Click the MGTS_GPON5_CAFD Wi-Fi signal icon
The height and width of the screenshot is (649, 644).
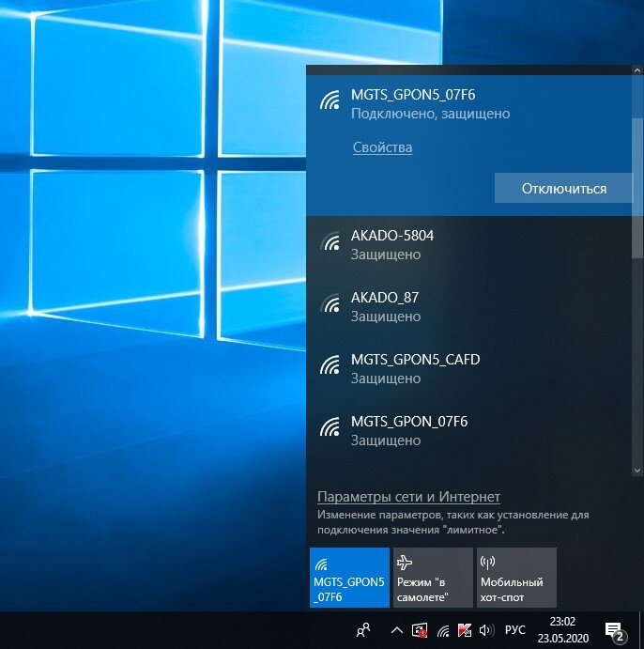[x=330, y=364]
